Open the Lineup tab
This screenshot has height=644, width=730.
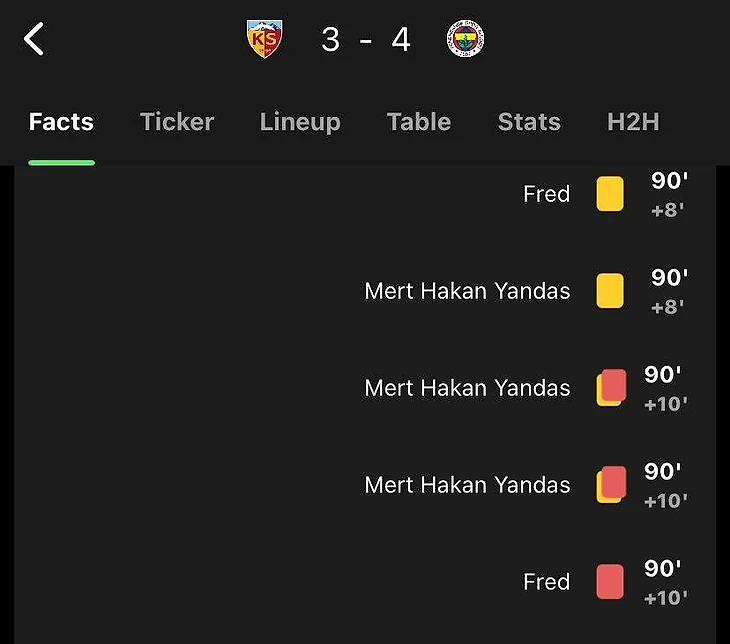click(x=300, y=122)
